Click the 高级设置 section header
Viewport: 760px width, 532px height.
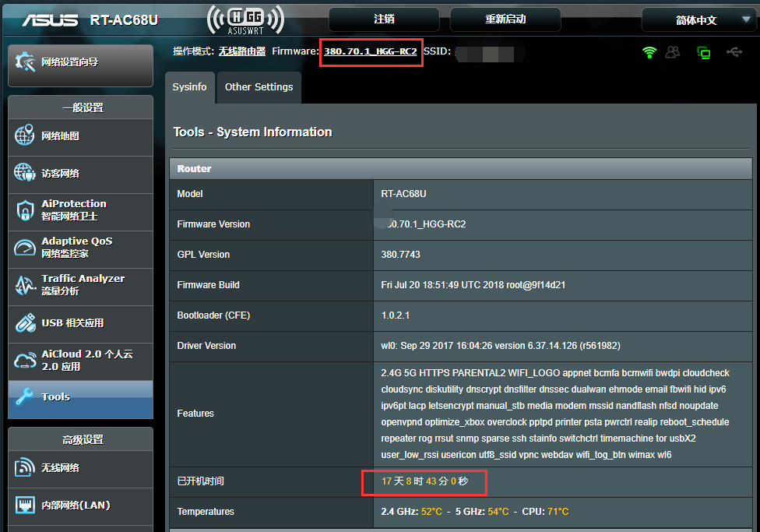[83, 440]
